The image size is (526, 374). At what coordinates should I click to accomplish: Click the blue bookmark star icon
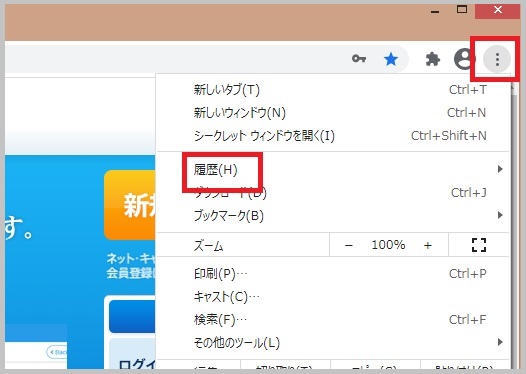(391, 59)
